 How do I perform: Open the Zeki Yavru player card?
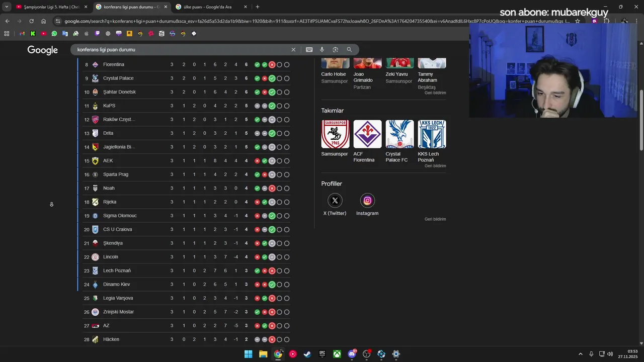tap(399, 71)
